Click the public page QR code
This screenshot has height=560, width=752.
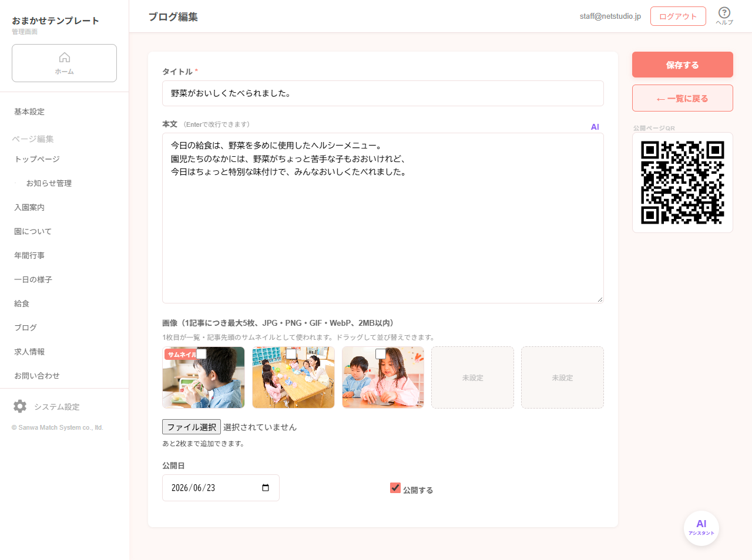click(x=683, y=183)
